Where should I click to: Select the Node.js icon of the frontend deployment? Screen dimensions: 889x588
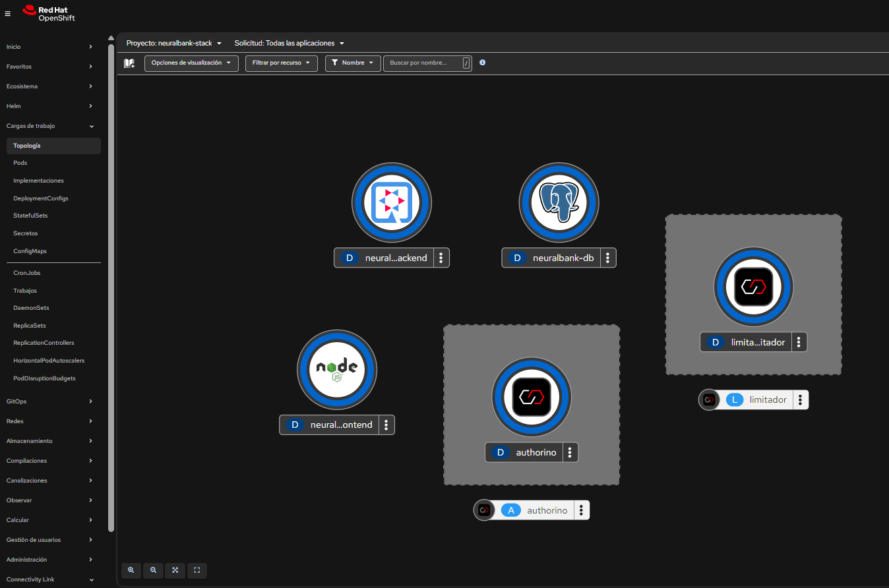(x=337, y=370)
